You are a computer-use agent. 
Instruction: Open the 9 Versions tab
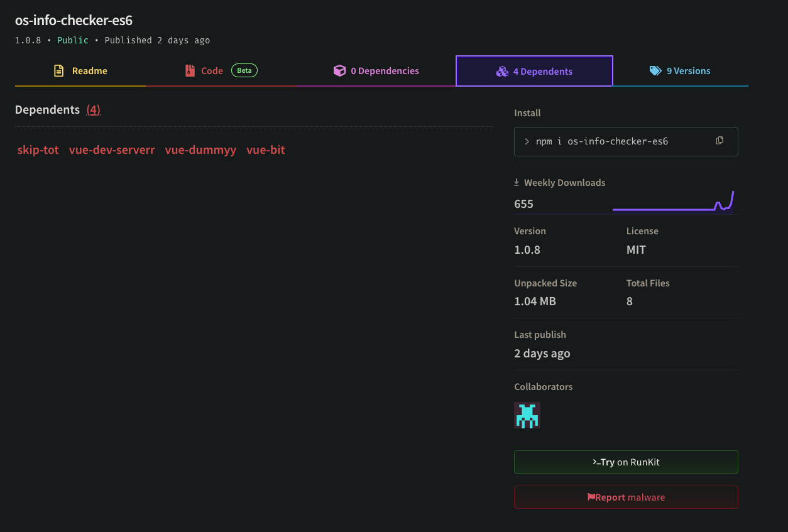[681, 71]
